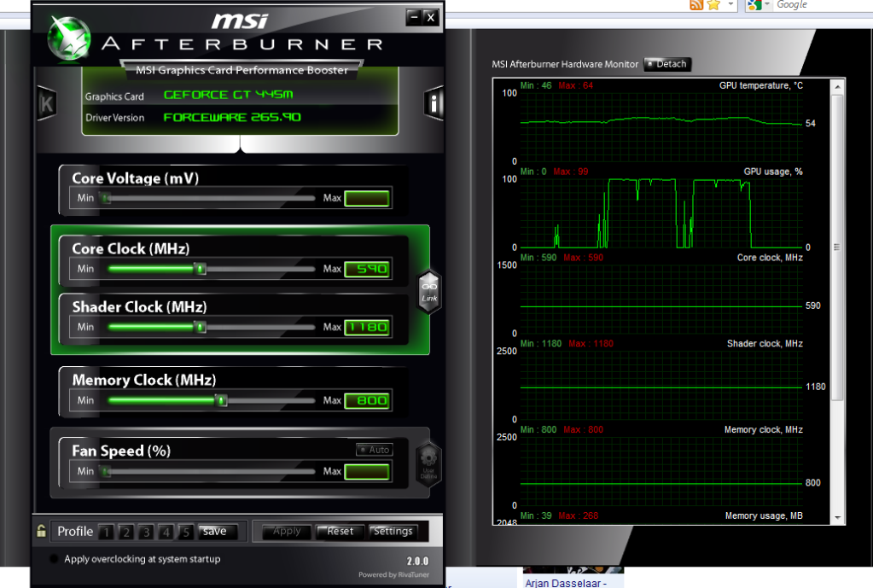Reset the overclocking values
This screenshot has width=873, height=588.
[x=340, y=532]
